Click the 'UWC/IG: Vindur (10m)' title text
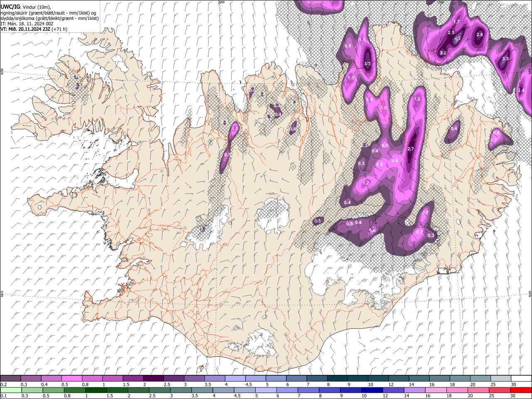The height and width of the screenshot is (399, 532). pos(26,7)
